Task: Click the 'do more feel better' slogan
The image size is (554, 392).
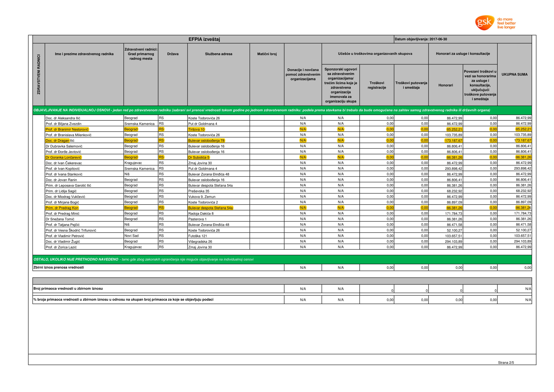Action: coord(506,23)
